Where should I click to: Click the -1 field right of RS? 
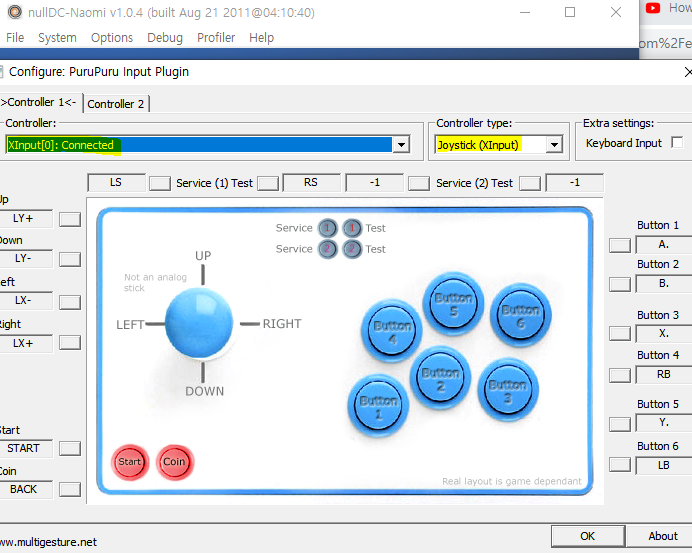click(x=375, y=183)
